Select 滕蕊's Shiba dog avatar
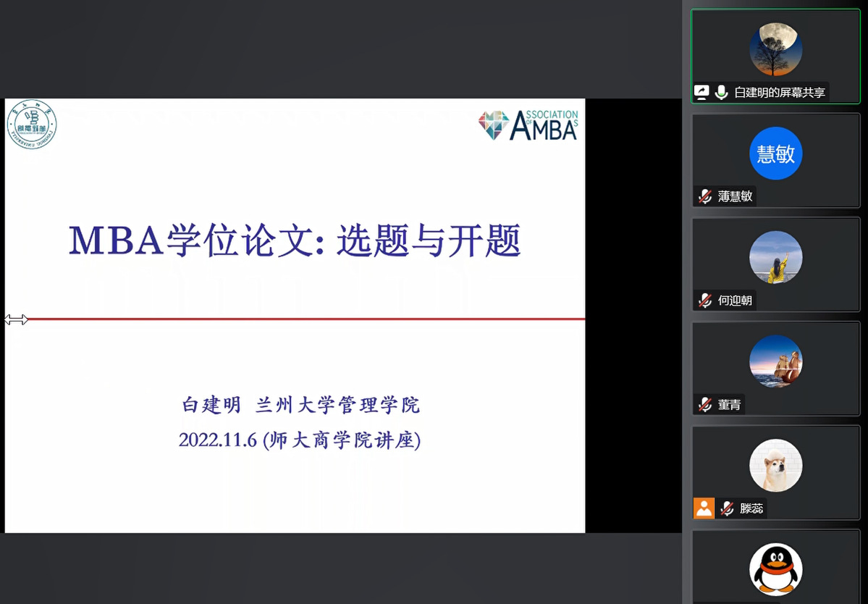This screenshot has height=604, width=868. (775, 466)
